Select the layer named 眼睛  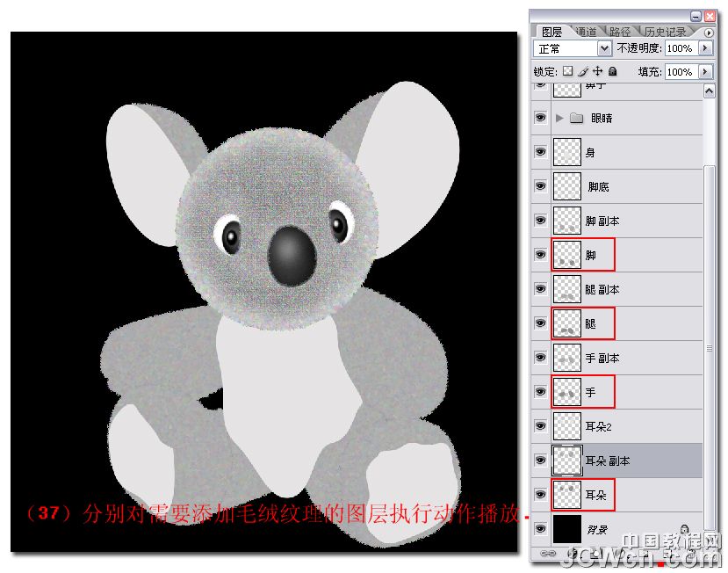(602, 118)
